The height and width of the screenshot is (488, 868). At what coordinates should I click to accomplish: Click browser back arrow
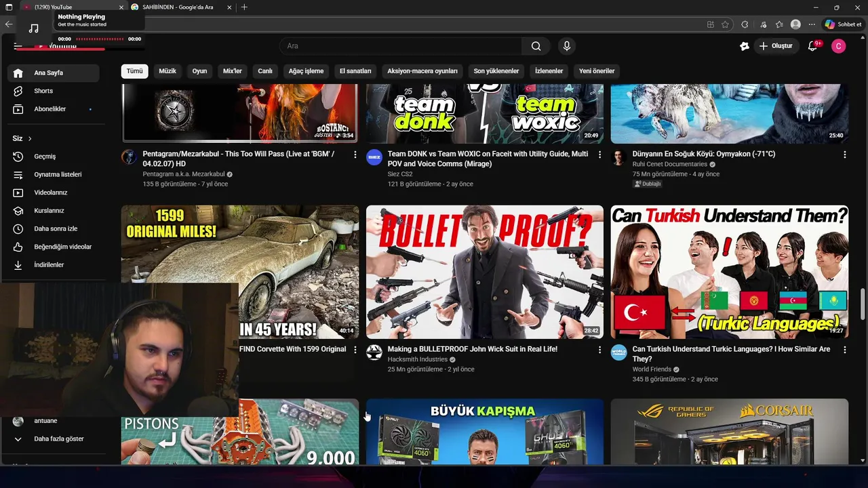coord(8,24)
